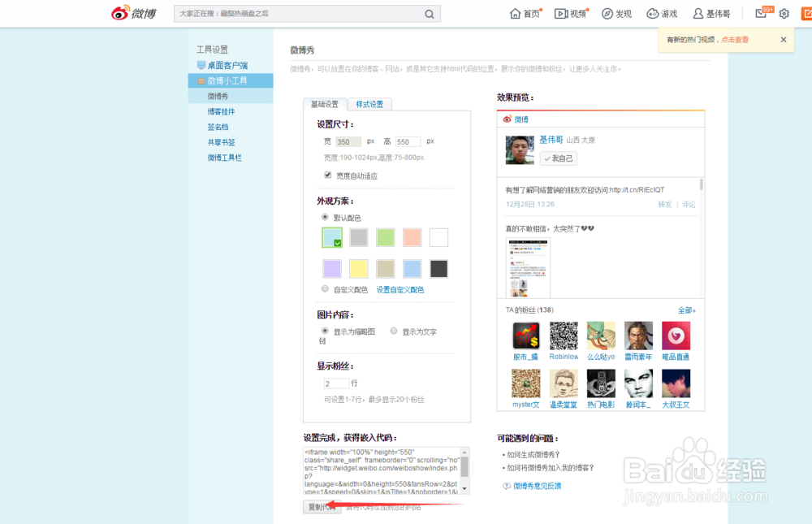
Task: Pick the peach color scheme swatch
Action: coord(412,237)
